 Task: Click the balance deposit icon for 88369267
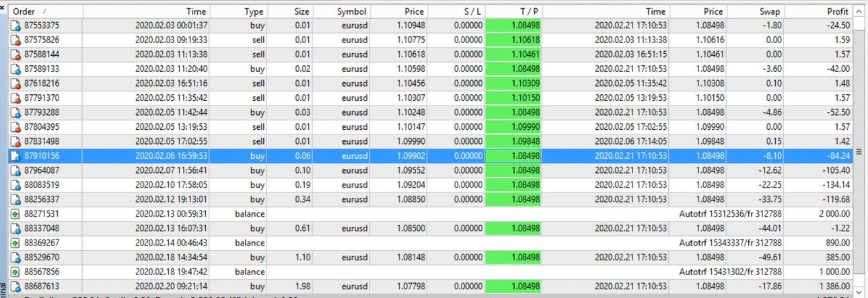point(15,243)
